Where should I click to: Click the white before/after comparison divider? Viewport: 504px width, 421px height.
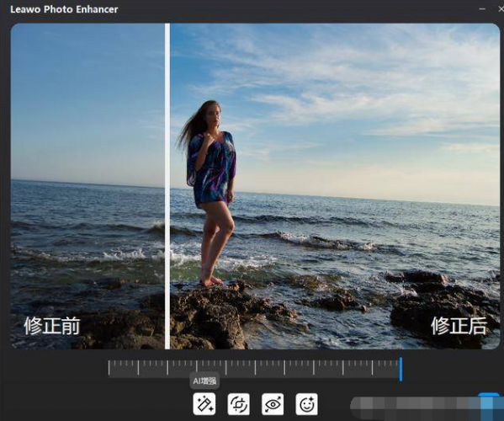167,186
